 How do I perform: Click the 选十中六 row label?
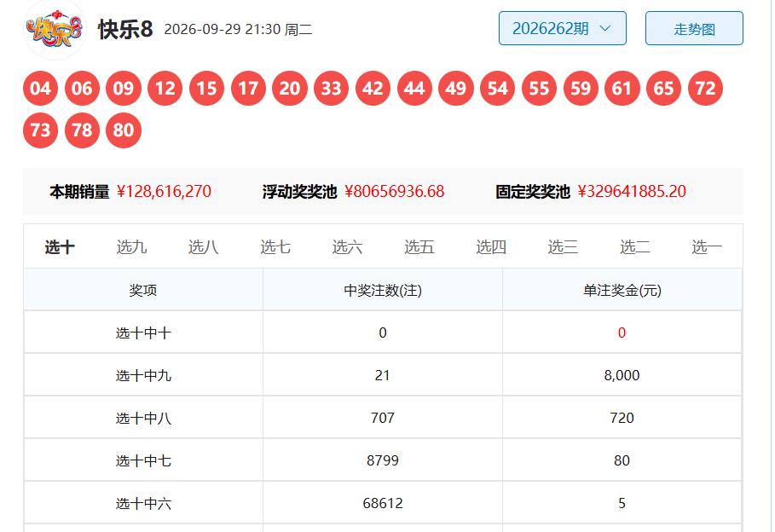(143, 503)
